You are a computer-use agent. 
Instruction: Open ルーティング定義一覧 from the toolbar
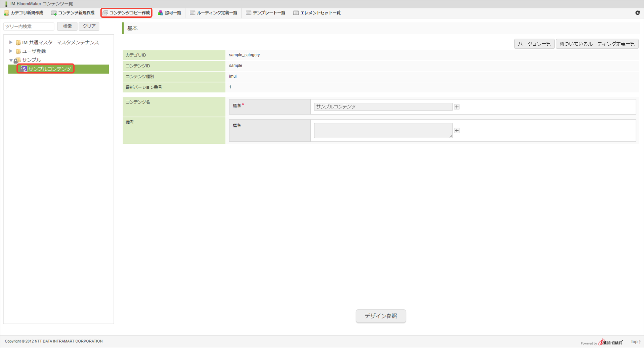(x=214, y=13)
